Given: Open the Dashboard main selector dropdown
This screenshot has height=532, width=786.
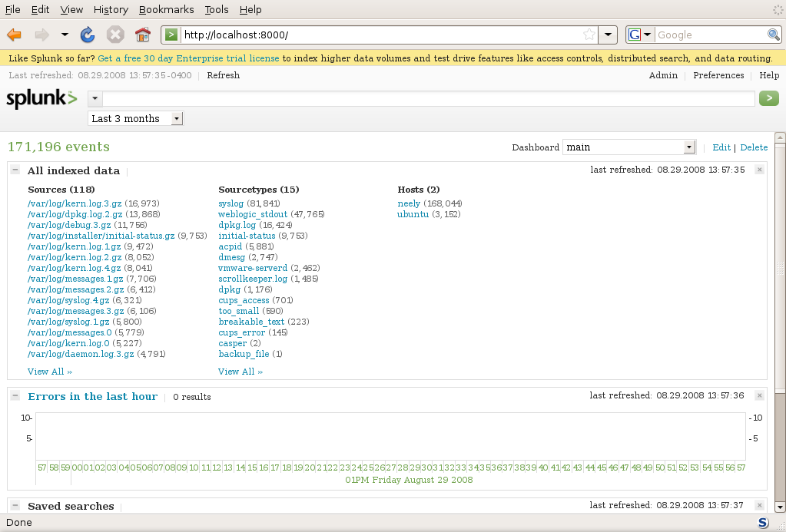Looking at the screenshot, I should (x=629, y=147).
